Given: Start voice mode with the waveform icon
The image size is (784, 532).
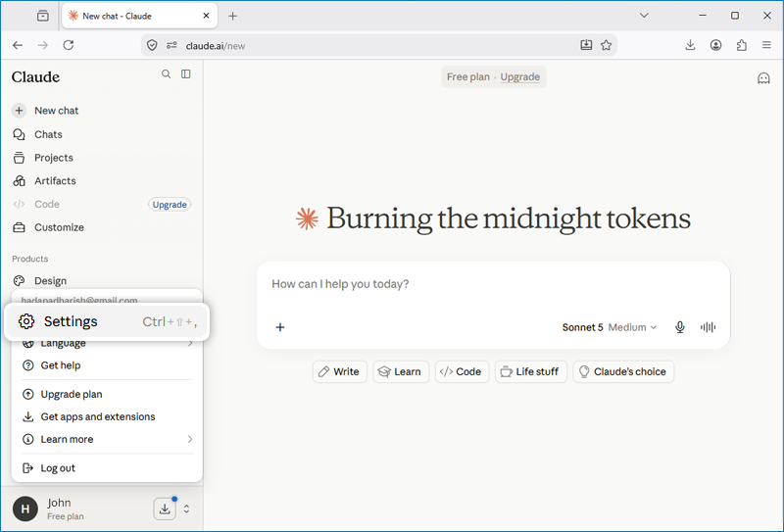Looking at the screenshot, I should click(708, 327).
